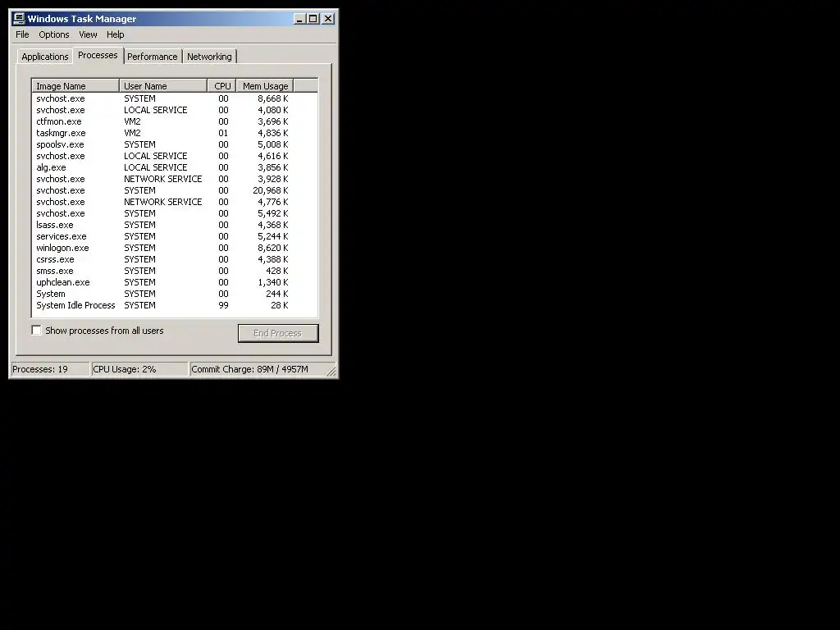Select svchost.exe using 5,492 K memory
The width and height of the screenshot is (840, 630).
tap(175, 213)
